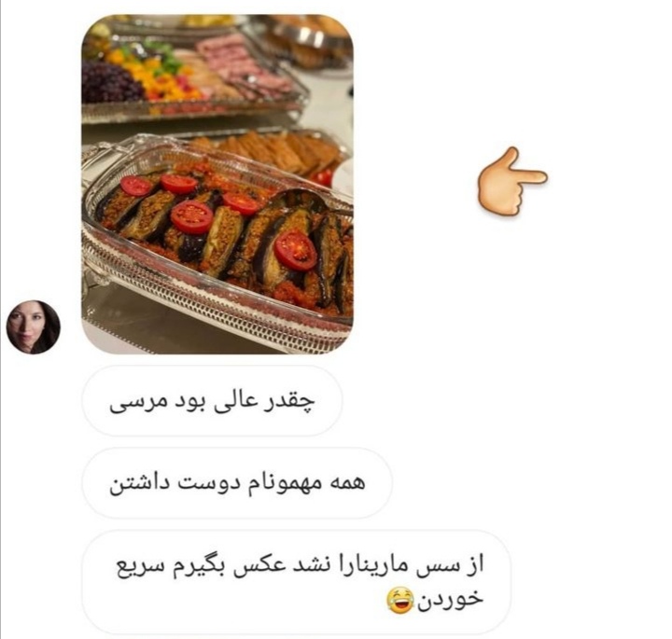Open the sender's profile avatar

pyautogui.click(x=33, y=327)
